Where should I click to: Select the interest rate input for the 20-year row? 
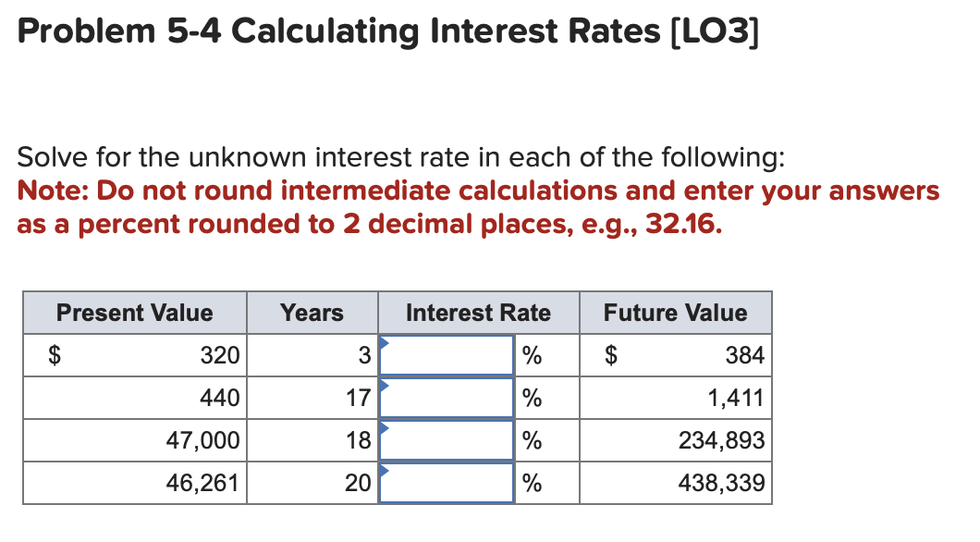447,482
